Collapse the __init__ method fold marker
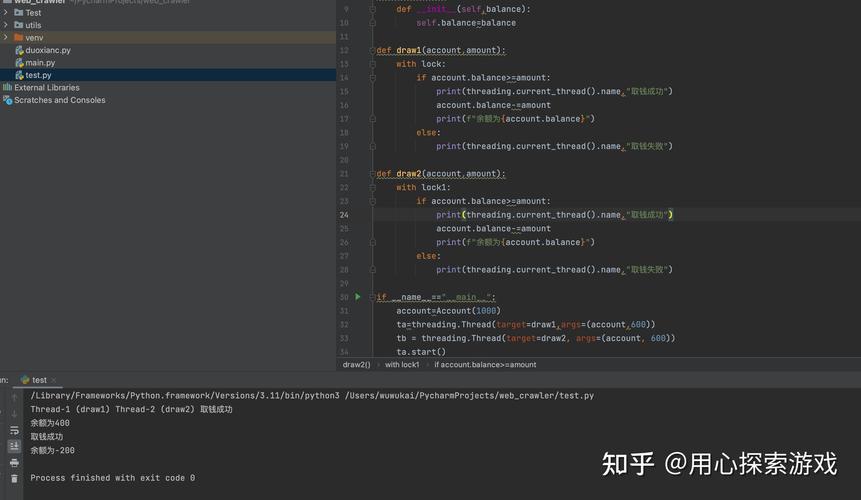This screenshot has height=500, width=861. [x=372, y=9]
